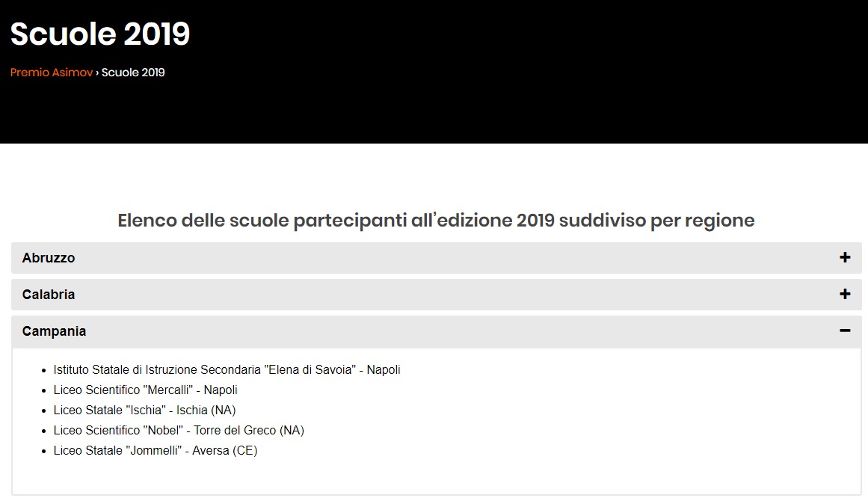Click the current "Scuole 2019" breadcrumb item
The width and height of the screenshot is (868, 498).
[133, 73]
